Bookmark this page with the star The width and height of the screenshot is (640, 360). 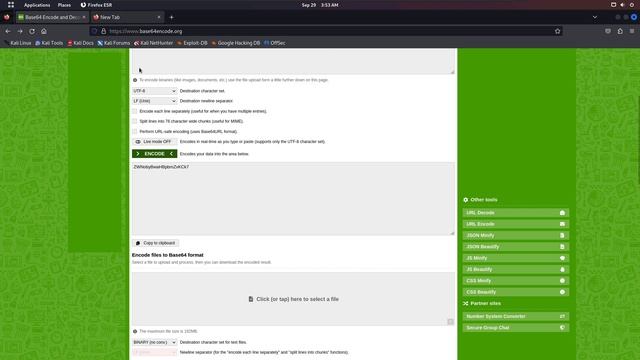tap(558, 31)
